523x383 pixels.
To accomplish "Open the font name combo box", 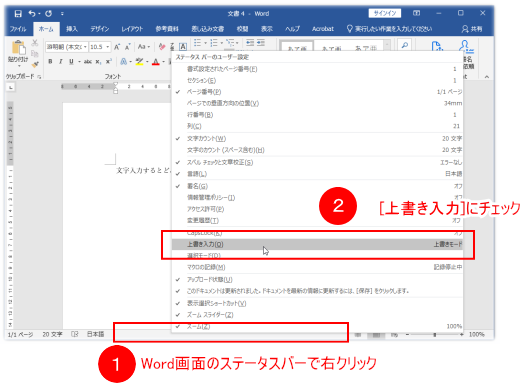I will (67, 47).
